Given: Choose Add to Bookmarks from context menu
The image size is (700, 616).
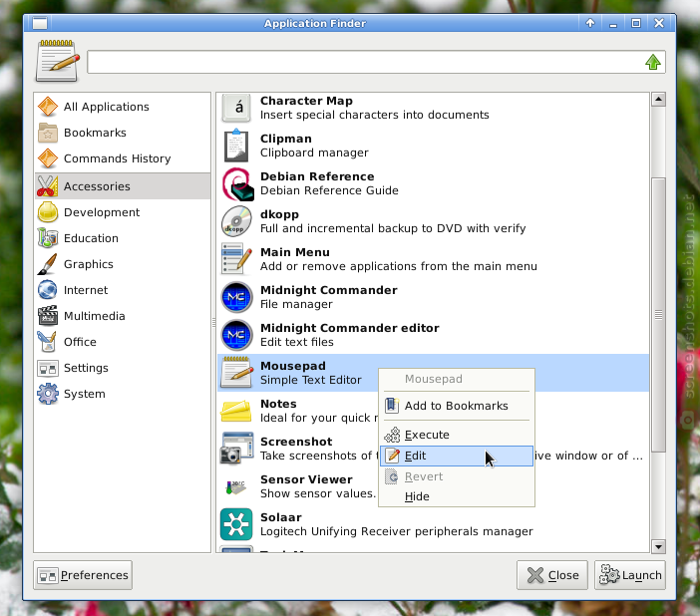Looking at the screenshot, I should click(x=457, y=406).
